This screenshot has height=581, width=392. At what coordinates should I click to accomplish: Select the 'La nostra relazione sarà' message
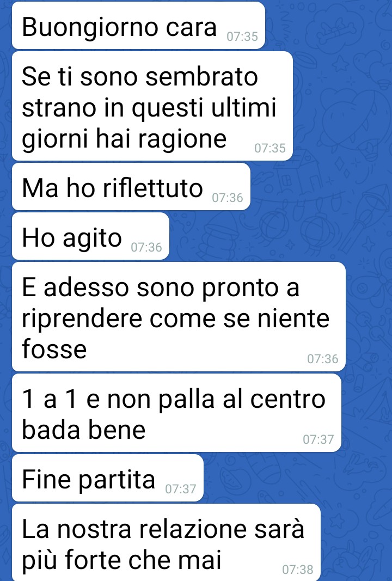click(166, 542)
